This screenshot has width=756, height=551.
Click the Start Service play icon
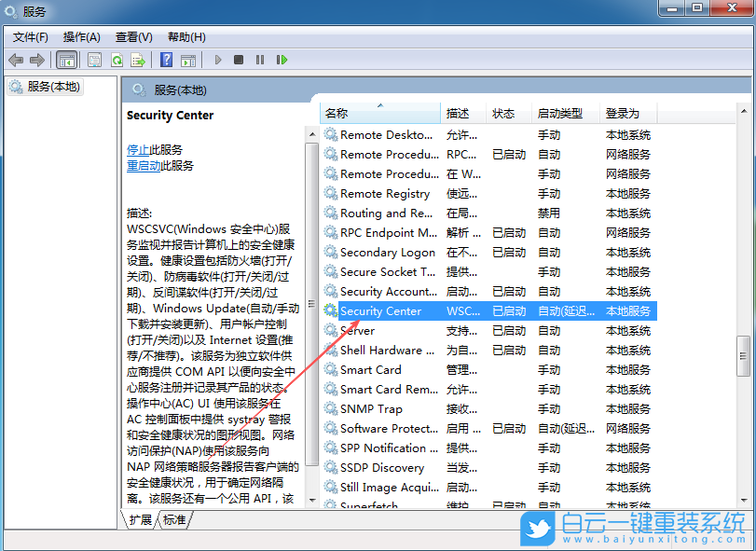[217, 60]
